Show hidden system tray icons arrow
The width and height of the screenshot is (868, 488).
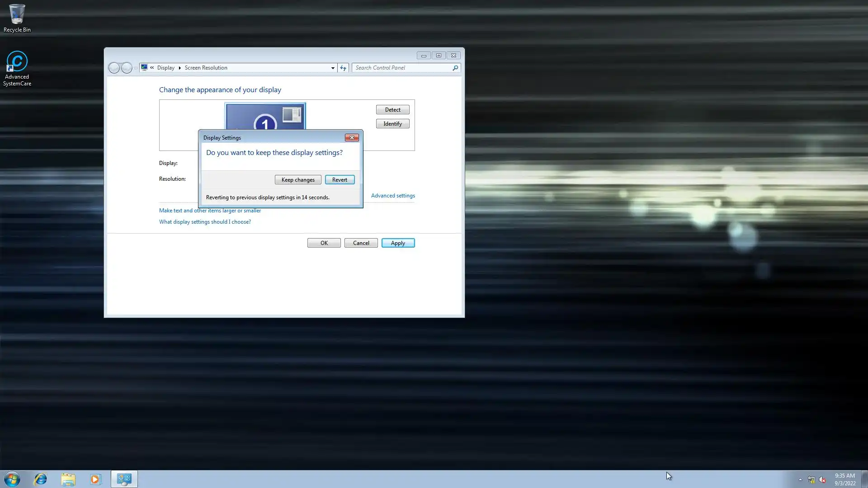coord(800,479)
